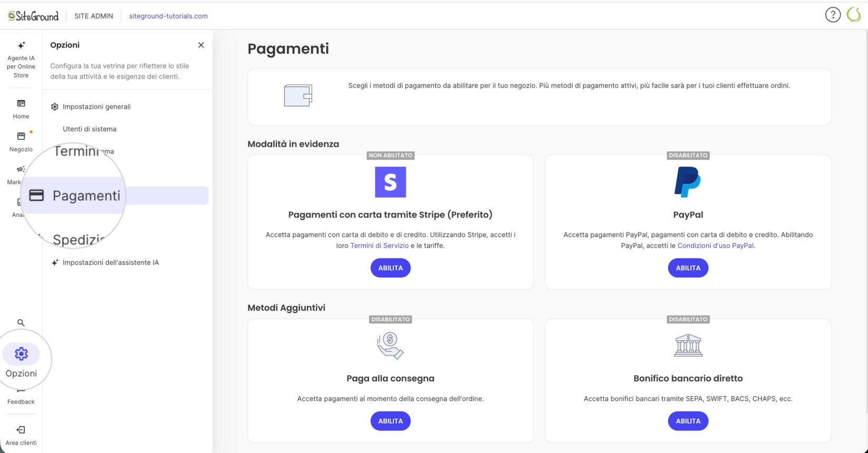Click the Pagamenti card icon

[36, 196]
